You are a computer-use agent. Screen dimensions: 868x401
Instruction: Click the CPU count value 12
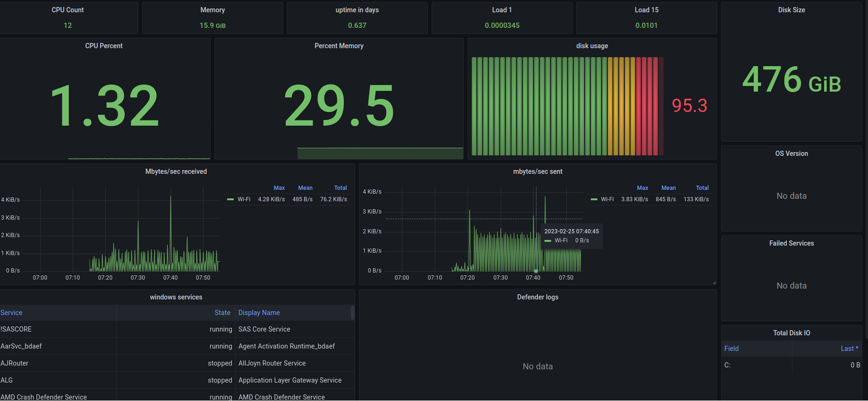(x=68, y=26)
